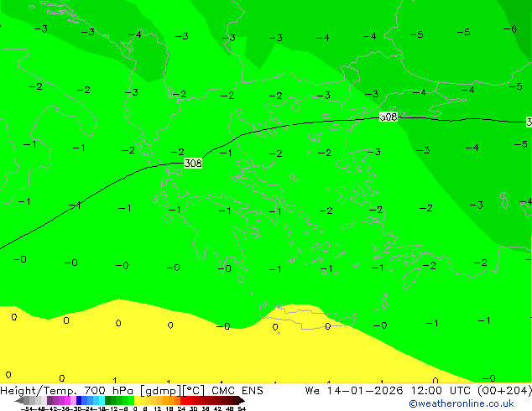Viewport: 532px width, 411px height.
Task: Click the 'CMC ENS' model label
Action: (237, 390)
